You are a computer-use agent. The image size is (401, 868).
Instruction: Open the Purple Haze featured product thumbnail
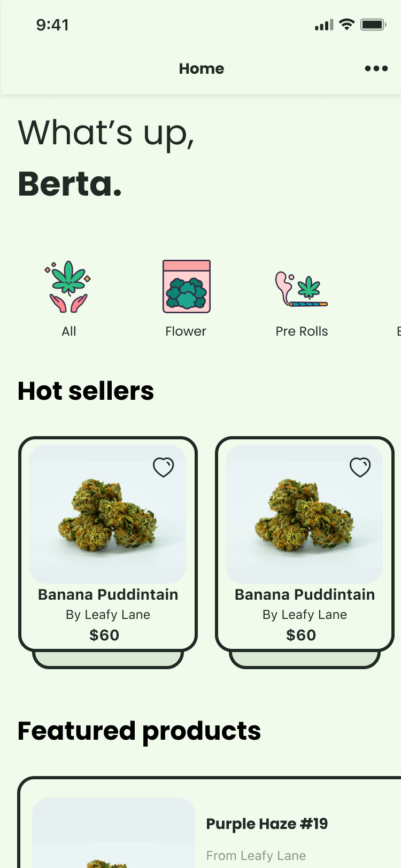[x=114, y=833]
